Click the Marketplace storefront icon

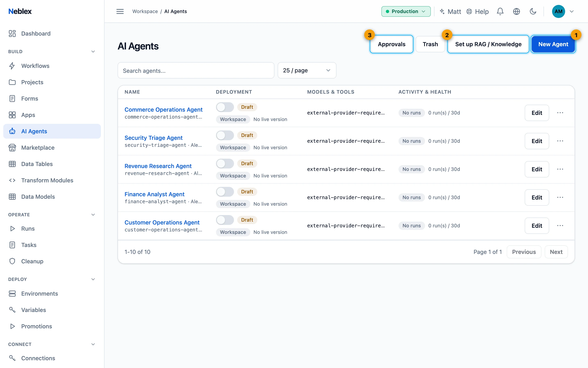point(12,148)
